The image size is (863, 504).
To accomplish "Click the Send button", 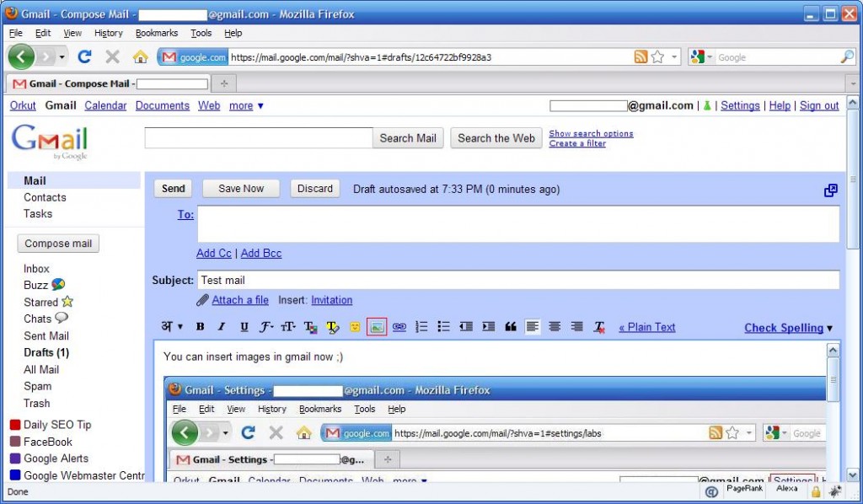I will coord(174,189).
